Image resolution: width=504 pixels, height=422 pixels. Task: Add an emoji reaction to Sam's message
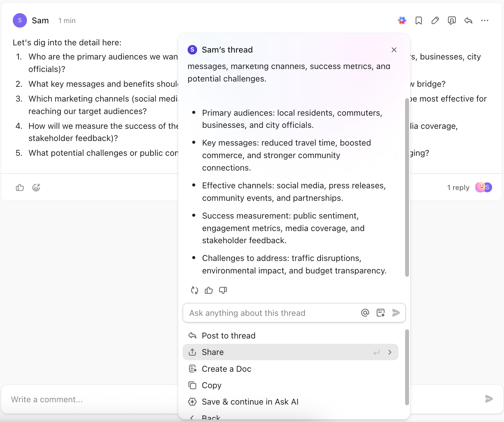point(36,187)
